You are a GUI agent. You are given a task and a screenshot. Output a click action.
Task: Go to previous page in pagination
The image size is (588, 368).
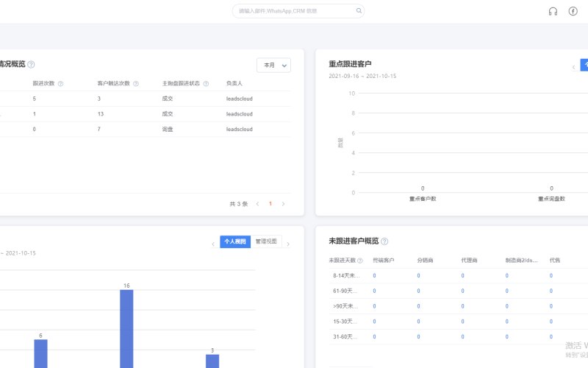pyautogui.click(x=257, y=204)
